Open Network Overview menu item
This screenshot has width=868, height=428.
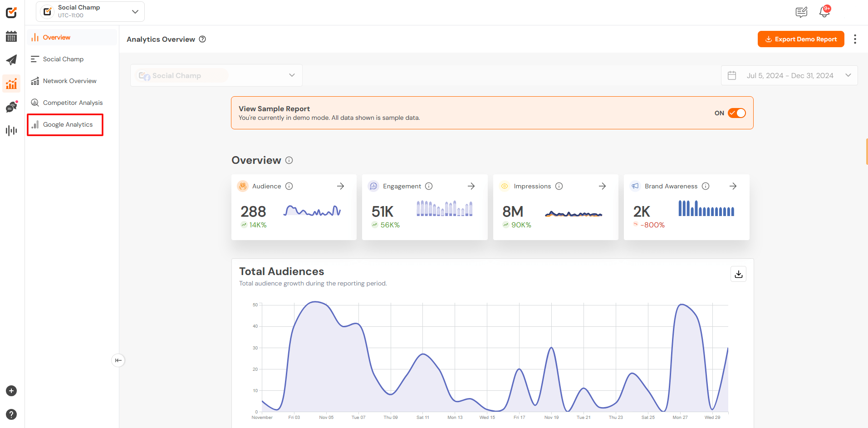(72, 81)
